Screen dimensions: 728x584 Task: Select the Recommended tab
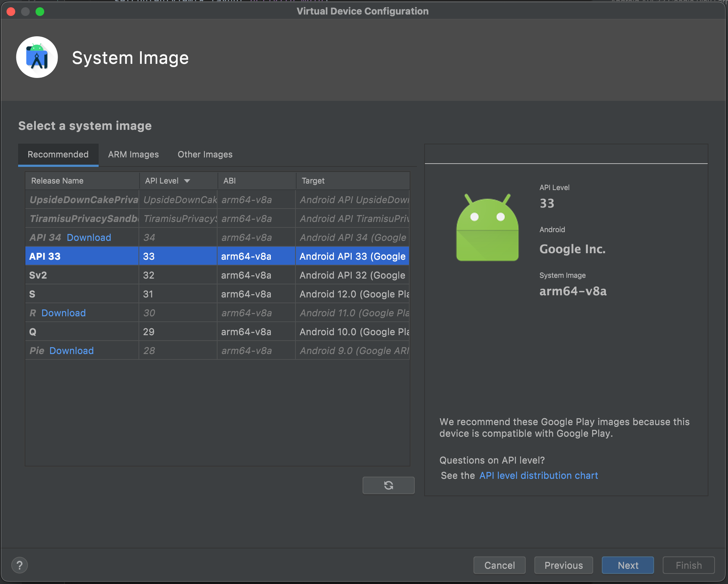(x=58, y=155)
